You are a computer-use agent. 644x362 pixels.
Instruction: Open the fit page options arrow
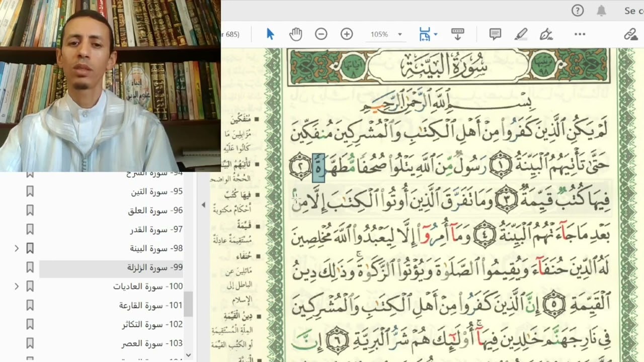436,34
